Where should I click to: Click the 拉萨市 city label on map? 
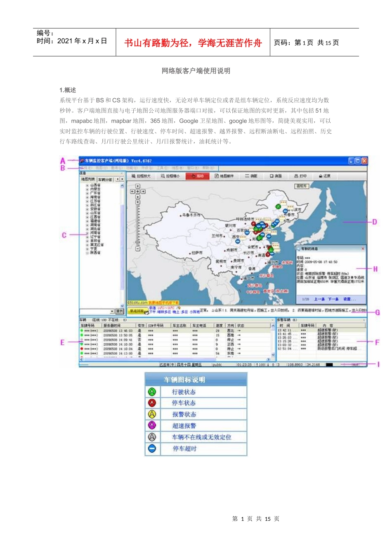[197, 253]
